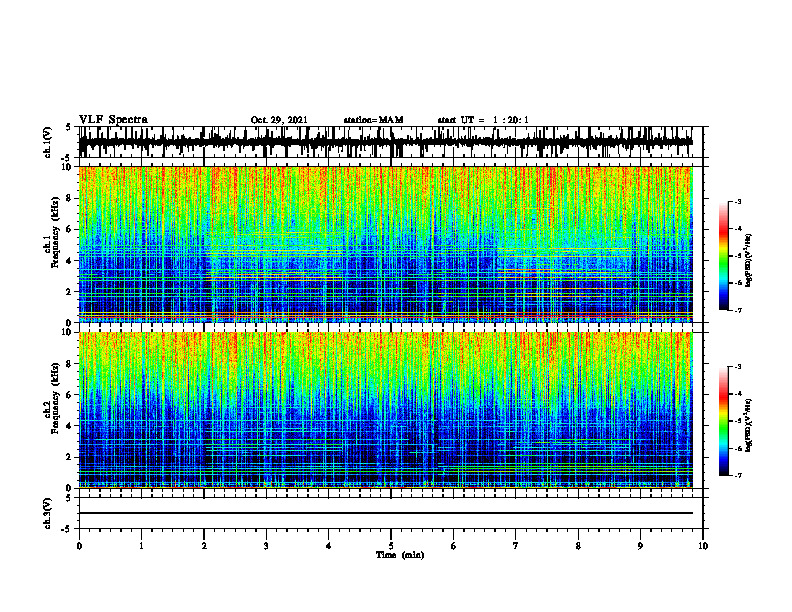Click the "2" kHz tick on ch.2 frequency axis
This screenshot has width=792, height=612.
pos(71,457)
